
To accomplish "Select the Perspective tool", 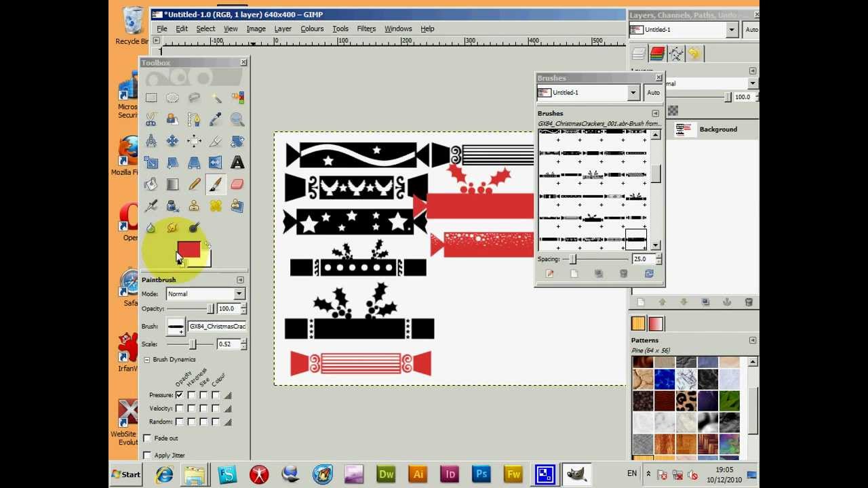I will pyautogui.click(x=194, y=163).
